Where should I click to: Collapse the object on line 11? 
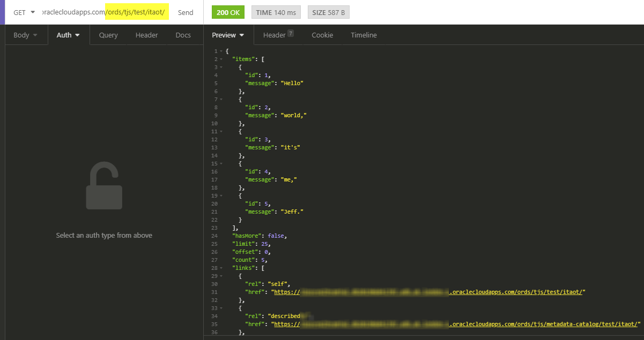click(x=220, y=131)
